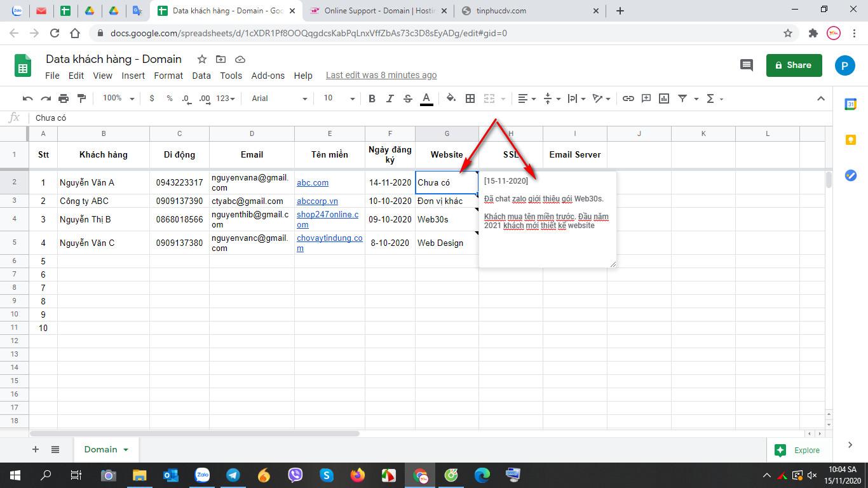Open Zalo from the taskbar
Image resolution: width=868 pixels, height=488 pixels.
[202, 475]
